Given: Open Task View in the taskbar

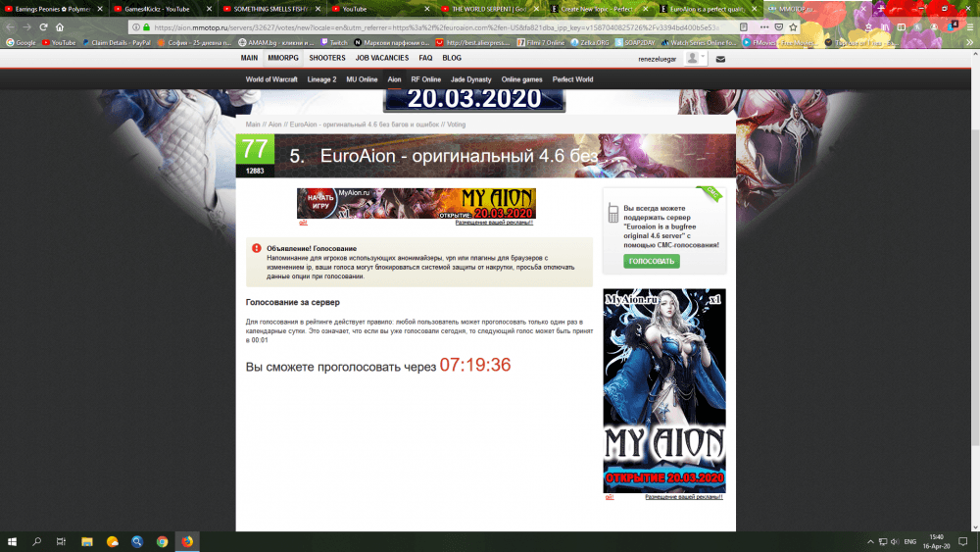Looking at the screenshot, I should coord(61,541).
